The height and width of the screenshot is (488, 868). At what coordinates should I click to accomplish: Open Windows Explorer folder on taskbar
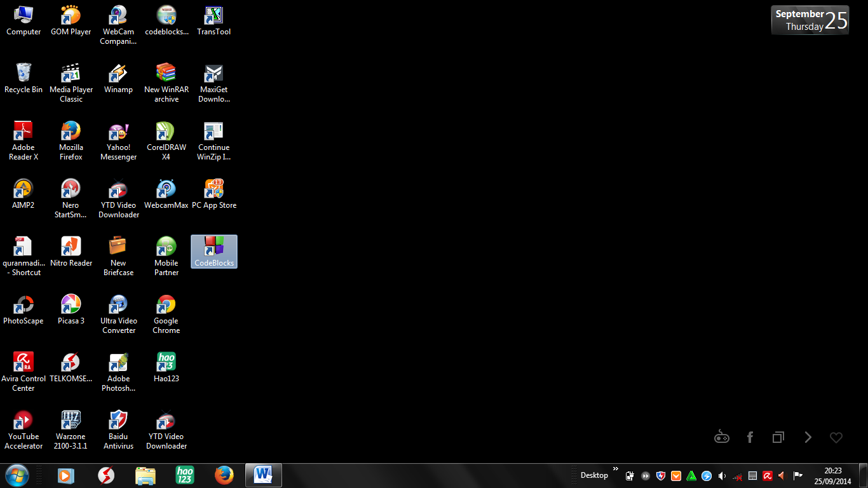(x=146, y=475)
